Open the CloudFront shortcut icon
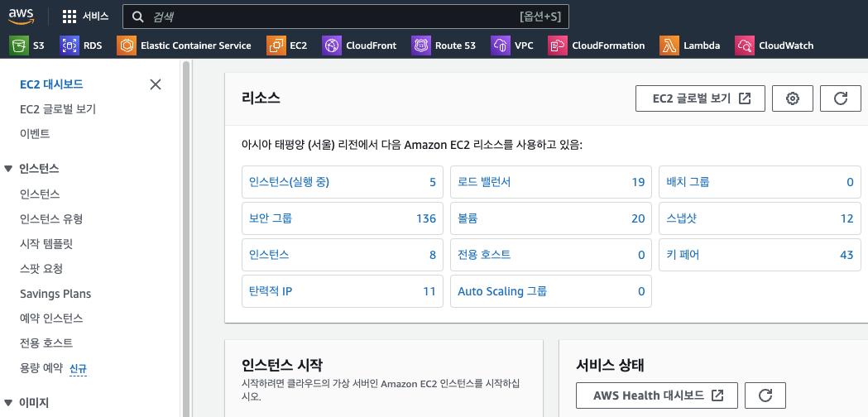The height and width of the screenshot is (417, 868). click(x=332, y=46)
